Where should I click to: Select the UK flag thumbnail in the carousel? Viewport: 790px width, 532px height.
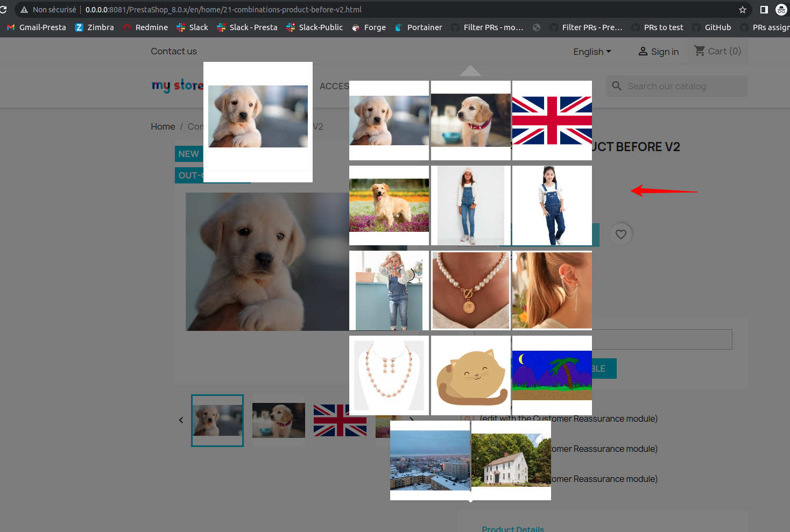click(340, 420)
